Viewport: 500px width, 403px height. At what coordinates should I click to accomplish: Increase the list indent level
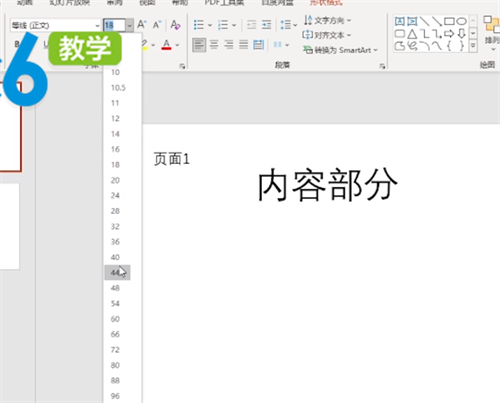pyautogui.click(x=266, y=25)
